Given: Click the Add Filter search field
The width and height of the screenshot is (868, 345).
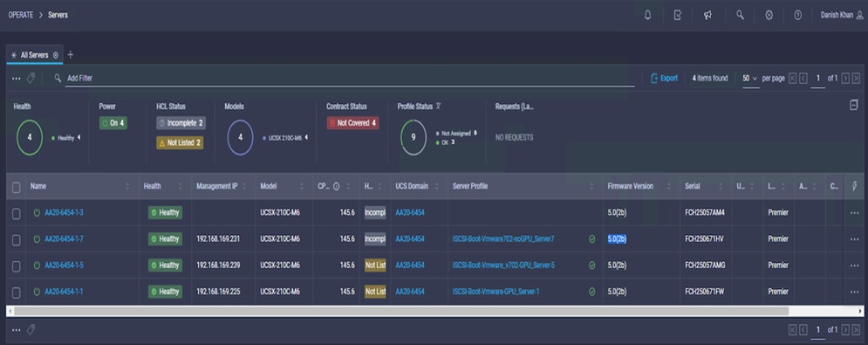Looking at the screenshot, I should pos(351,79).
